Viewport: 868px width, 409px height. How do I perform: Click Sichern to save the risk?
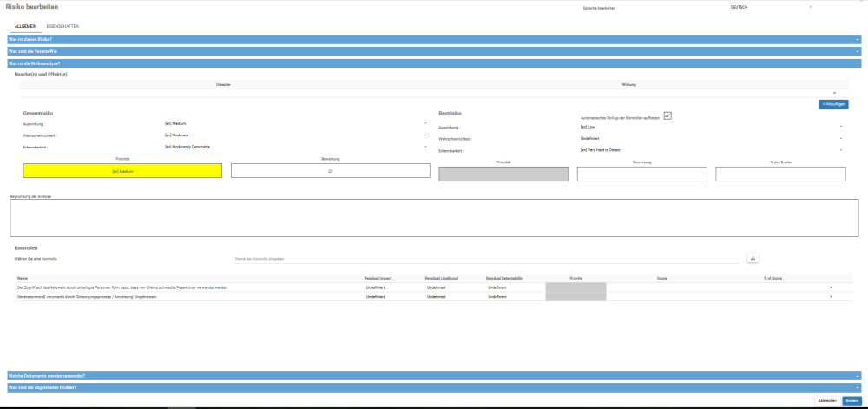click(852, 400)
